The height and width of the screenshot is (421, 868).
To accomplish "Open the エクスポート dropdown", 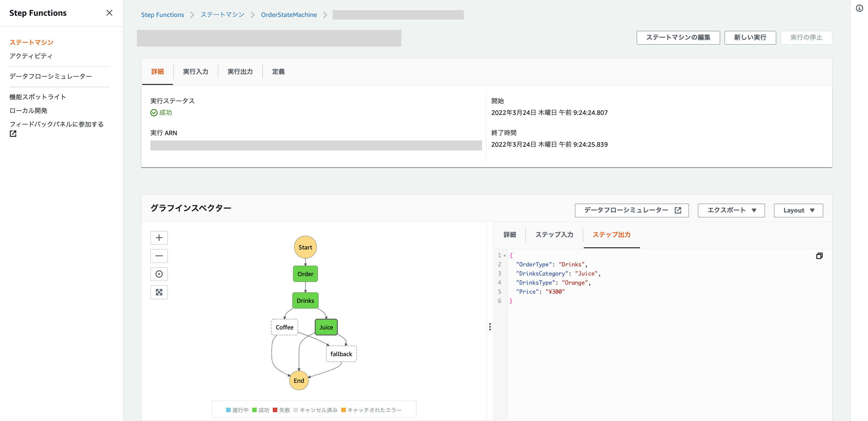I will click(x=731, y=210).
